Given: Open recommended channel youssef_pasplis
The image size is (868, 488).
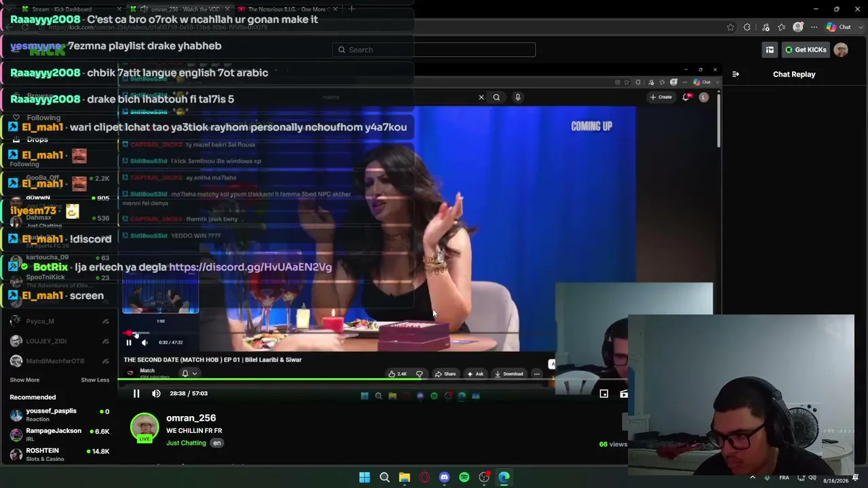Looking at the screenshot, I should 60,414.
